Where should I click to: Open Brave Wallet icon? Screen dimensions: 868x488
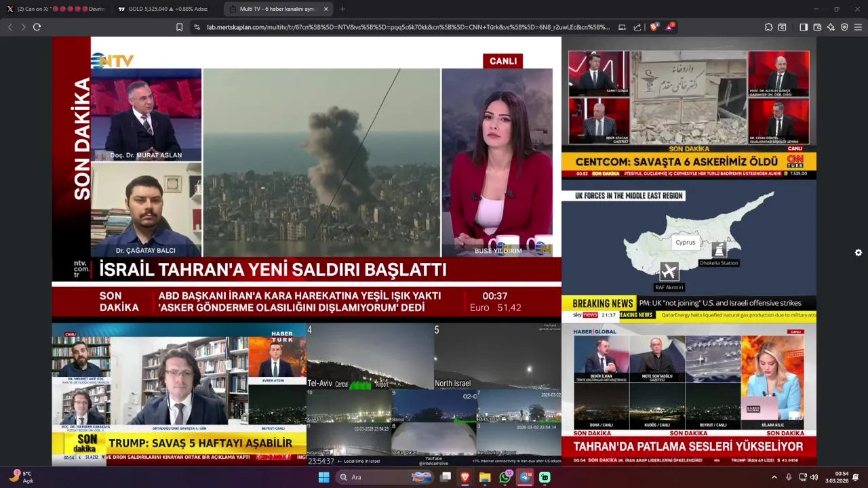point(817,27)
